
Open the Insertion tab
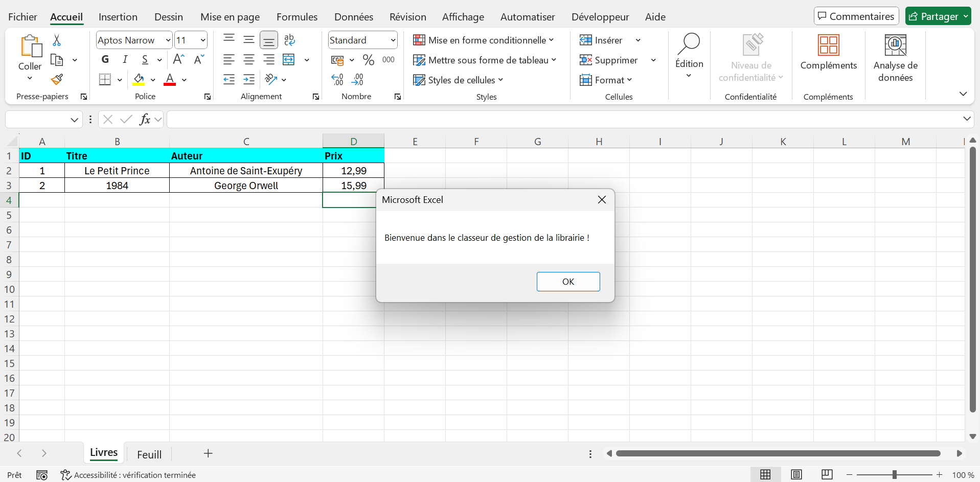118,17
